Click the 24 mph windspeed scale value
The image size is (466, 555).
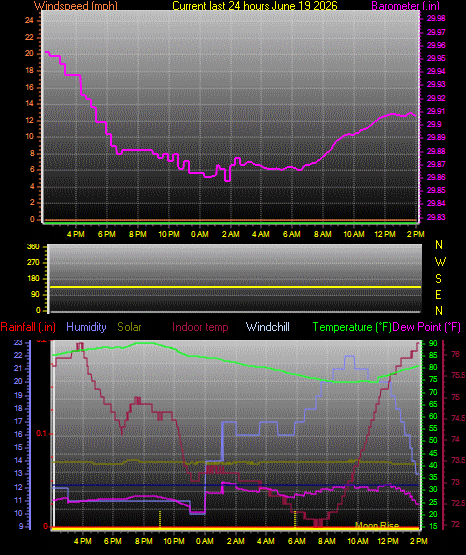tap(29, 21)
